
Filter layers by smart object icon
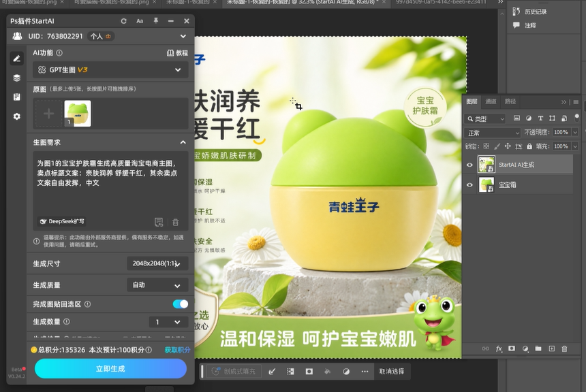[564, 118]
